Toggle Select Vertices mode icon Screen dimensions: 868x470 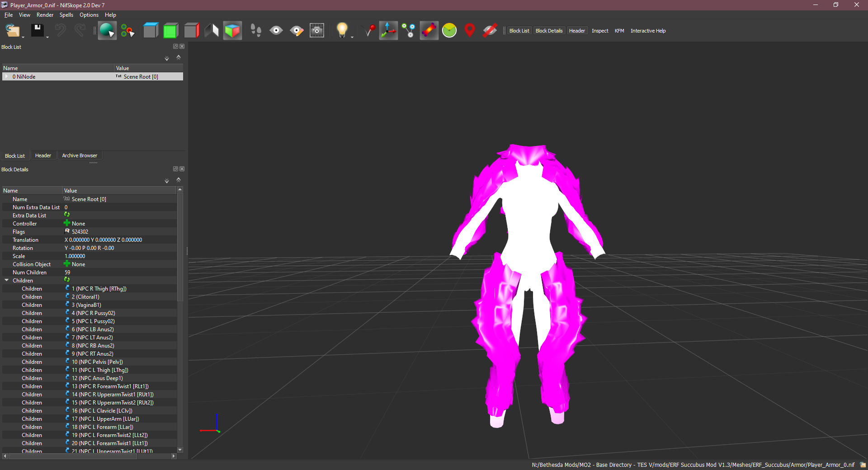click(x=127, y=31)
